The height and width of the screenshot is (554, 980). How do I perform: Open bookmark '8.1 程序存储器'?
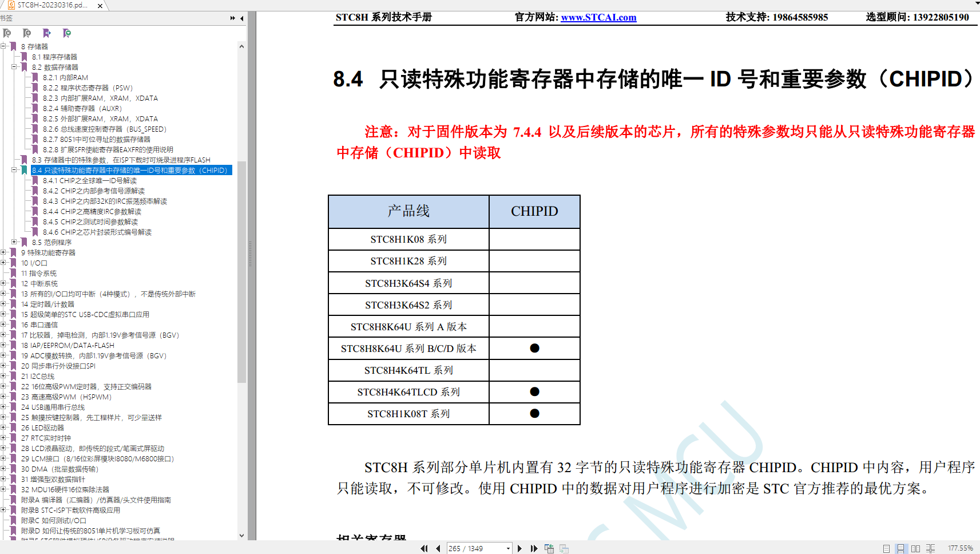pos(54,57)
